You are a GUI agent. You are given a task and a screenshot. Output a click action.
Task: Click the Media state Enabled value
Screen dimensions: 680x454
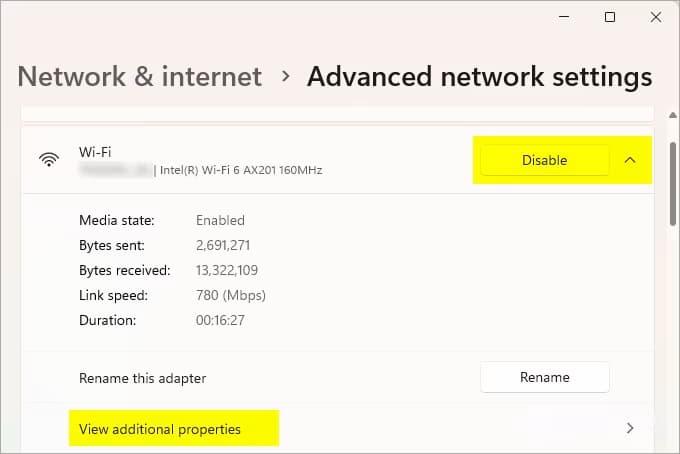pos(221,220)
